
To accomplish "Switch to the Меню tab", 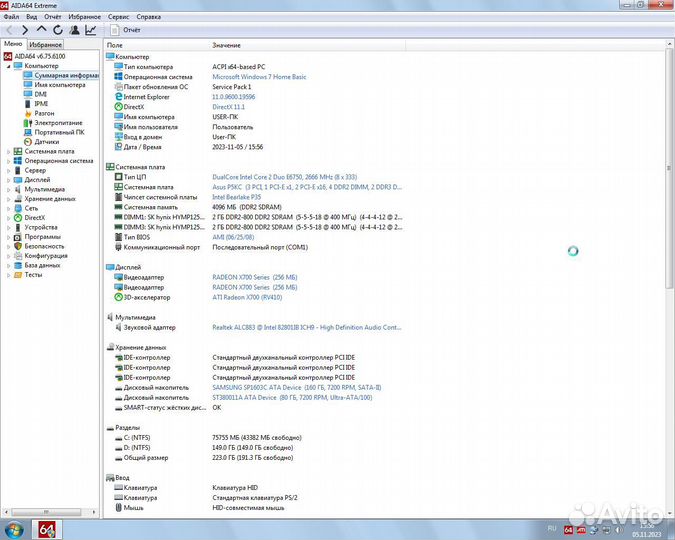I will click(13, 44).
